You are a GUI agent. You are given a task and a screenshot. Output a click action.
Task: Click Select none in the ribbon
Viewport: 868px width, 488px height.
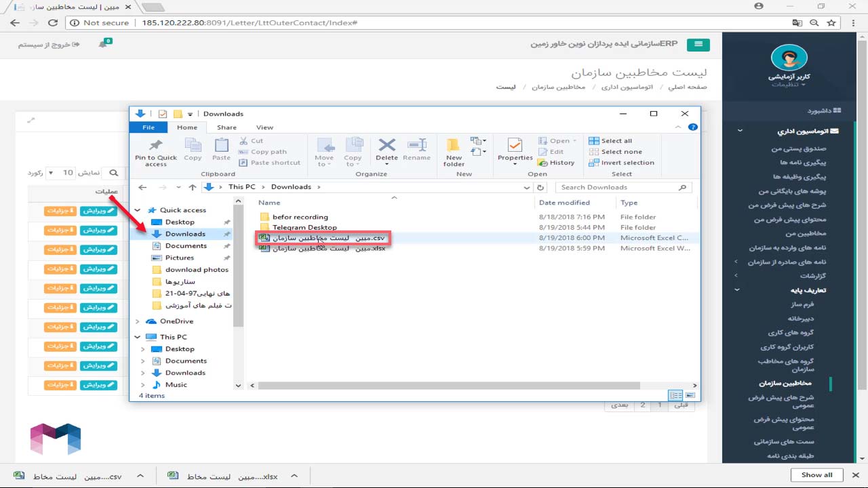(615, 152)
